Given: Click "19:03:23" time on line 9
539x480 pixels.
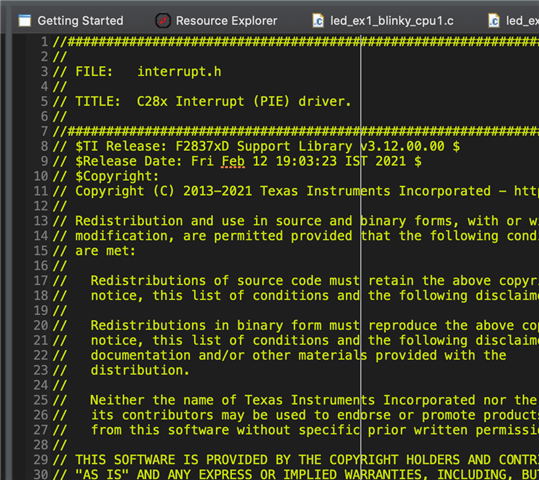Looking at the screenshot, I should coord(306,161).
